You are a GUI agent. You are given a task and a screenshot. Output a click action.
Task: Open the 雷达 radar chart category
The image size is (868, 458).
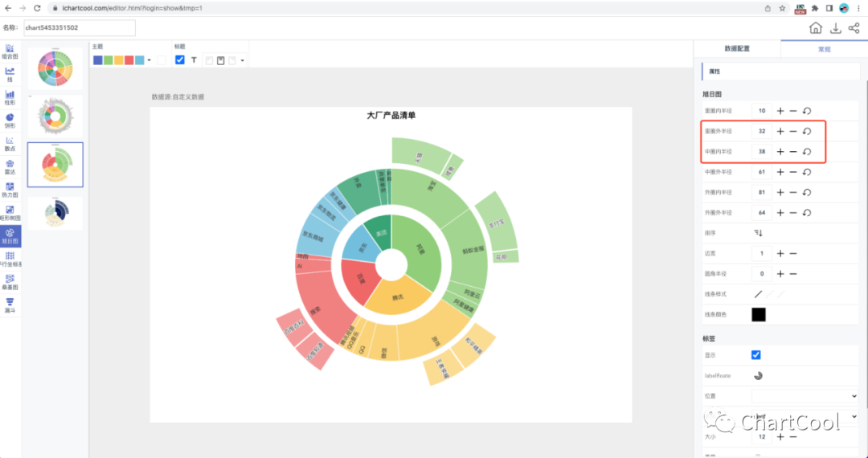[10, 166]
